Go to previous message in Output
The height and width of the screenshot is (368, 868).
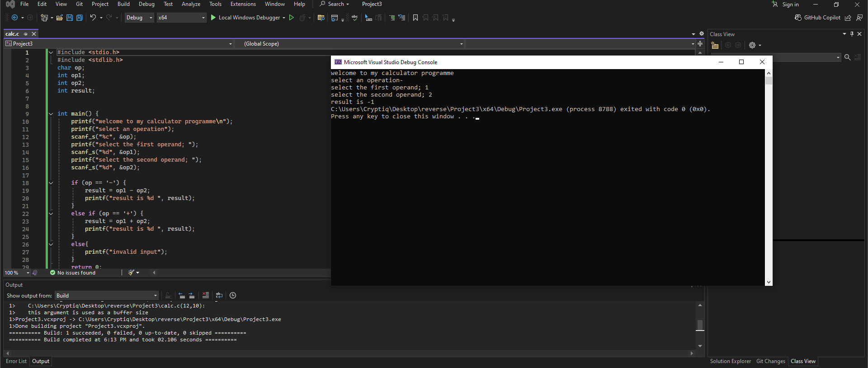(x=182, y=295)
